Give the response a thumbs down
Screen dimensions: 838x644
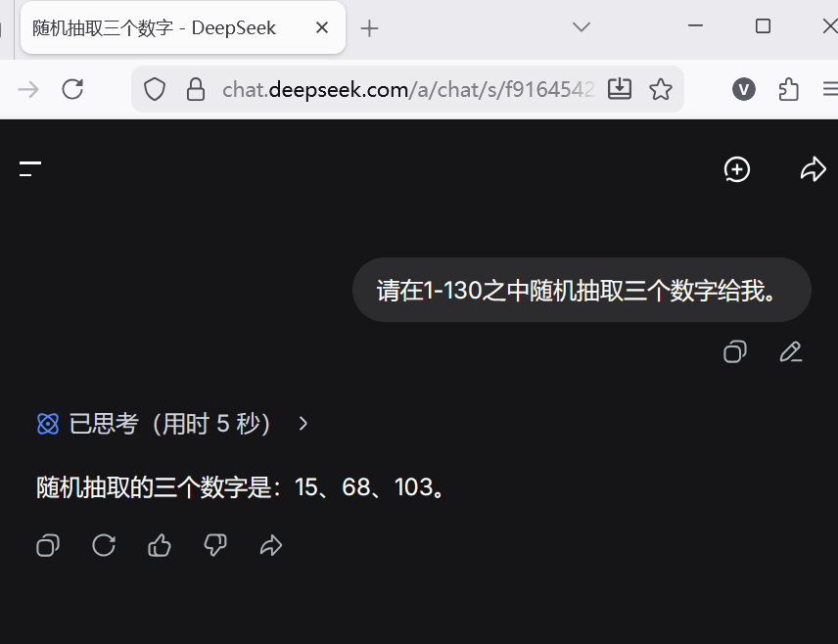click(x=215, y=546)
